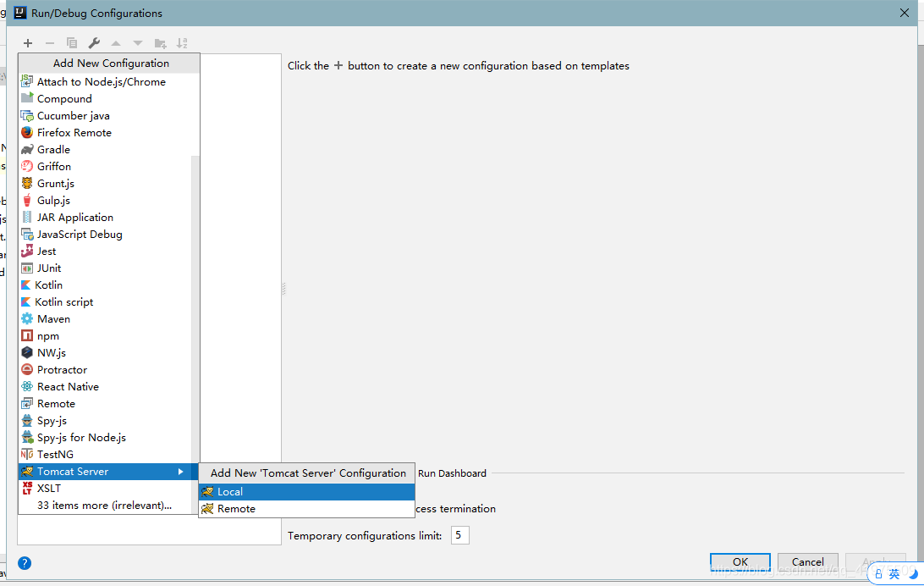Click the panel splitter handle
The height and width of the screenshot is (586, 924).
click(283, 289)
